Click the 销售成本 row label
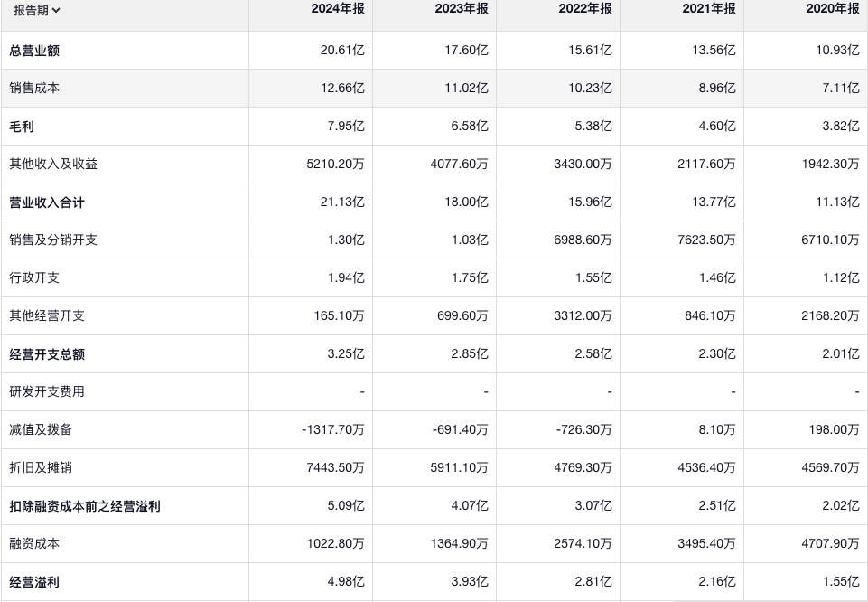 tap(34, 89)
